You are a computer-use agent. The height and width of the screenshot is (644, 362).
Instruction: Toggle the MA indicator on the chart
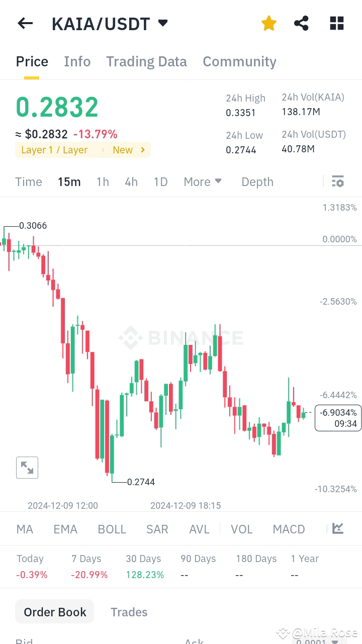[24, 529]
